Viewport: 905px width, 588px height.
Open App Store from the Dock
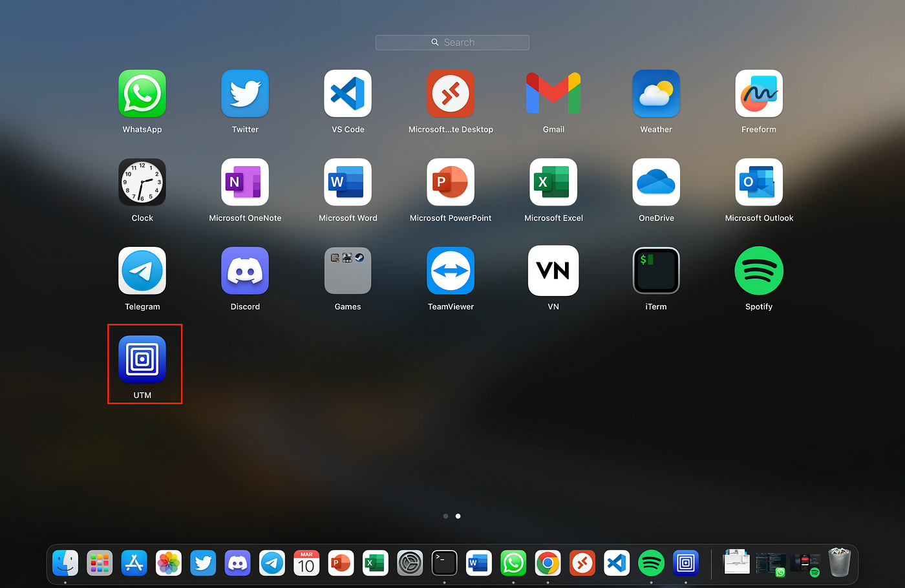coord(134,563)
